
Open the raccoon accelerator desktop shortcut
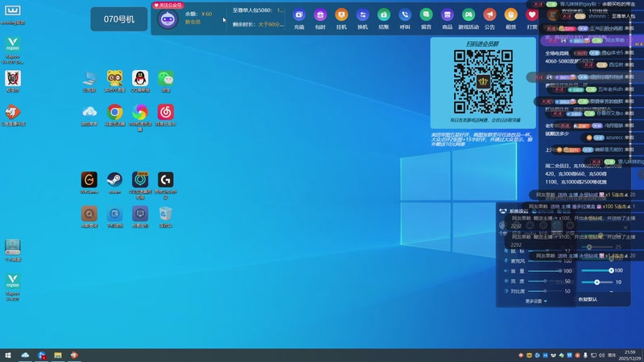point(114,78)
